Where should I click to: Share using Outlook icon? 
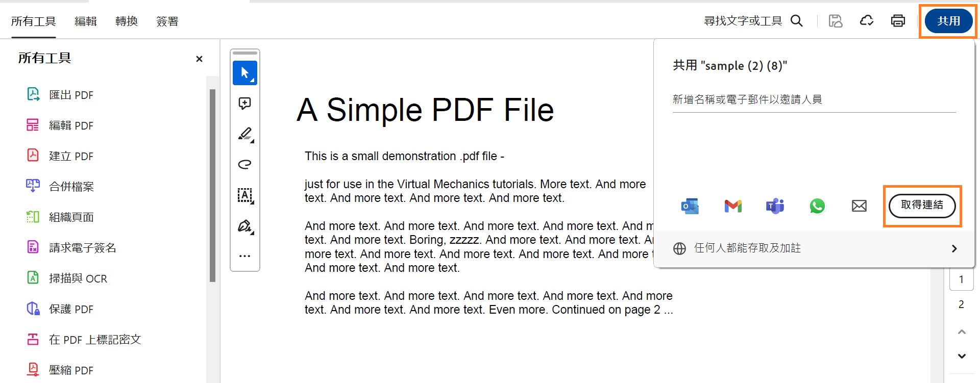(x=690, y=206)
